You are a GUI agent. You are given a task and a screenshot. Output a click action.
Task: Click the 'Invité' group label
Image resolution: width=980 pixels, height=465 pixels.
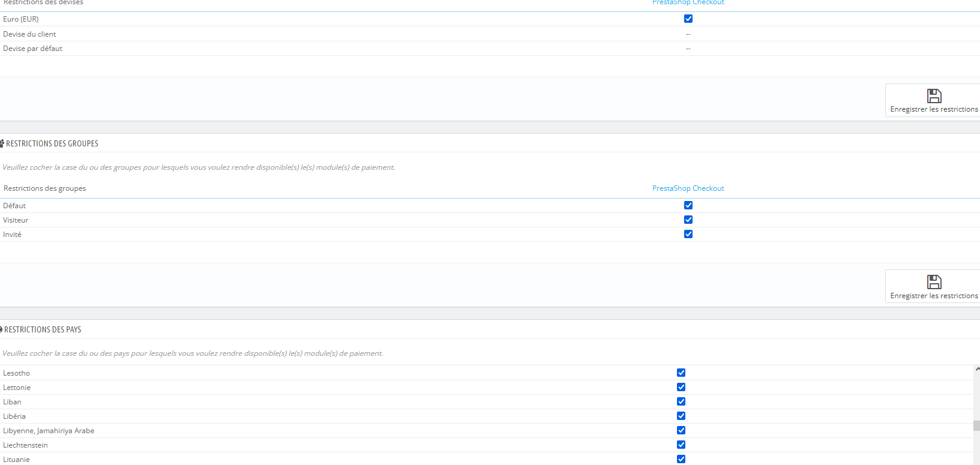point(12,235)
